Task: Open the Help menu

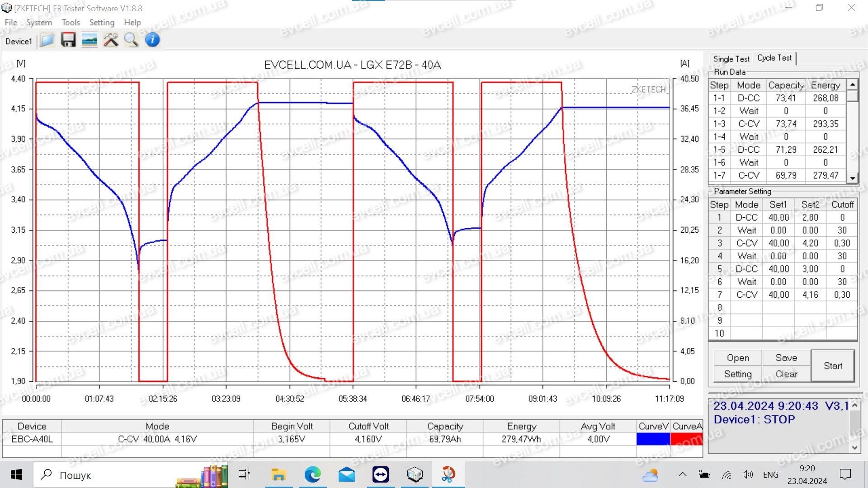Action: pos(132,22)
